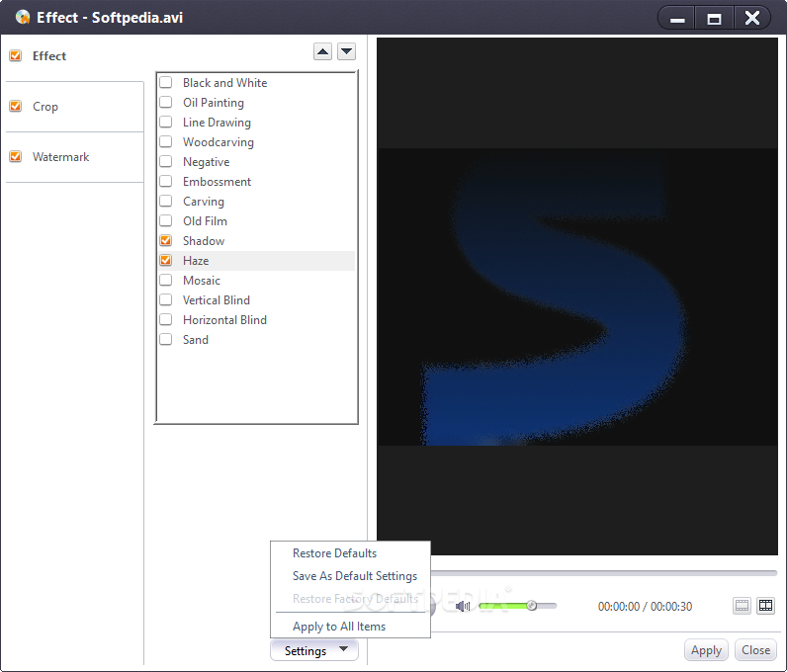This screenshot has height=672, width=787.
Task: Click the Close button
Action: point(755,650)
